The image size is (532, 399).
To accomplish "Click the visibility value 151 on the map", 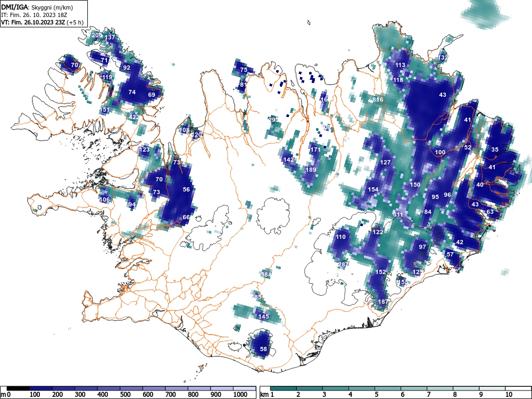I will (x=105, y=109).
